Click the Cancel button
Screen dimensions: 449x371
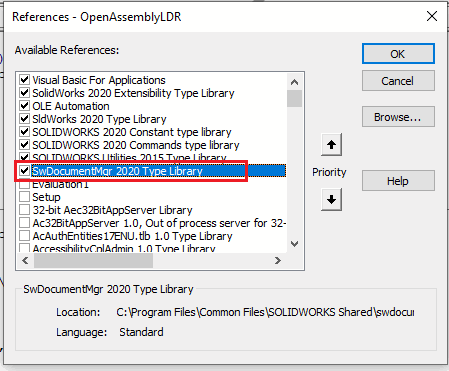point(398,81)
